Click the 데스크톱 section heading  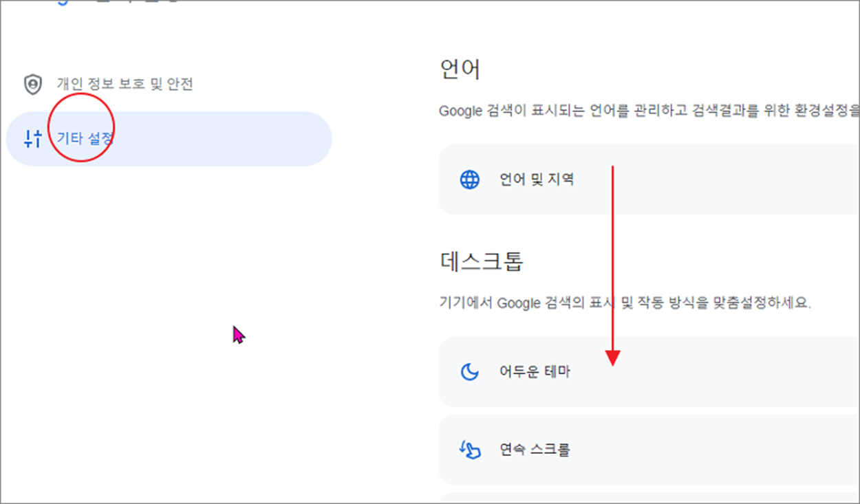482,261
